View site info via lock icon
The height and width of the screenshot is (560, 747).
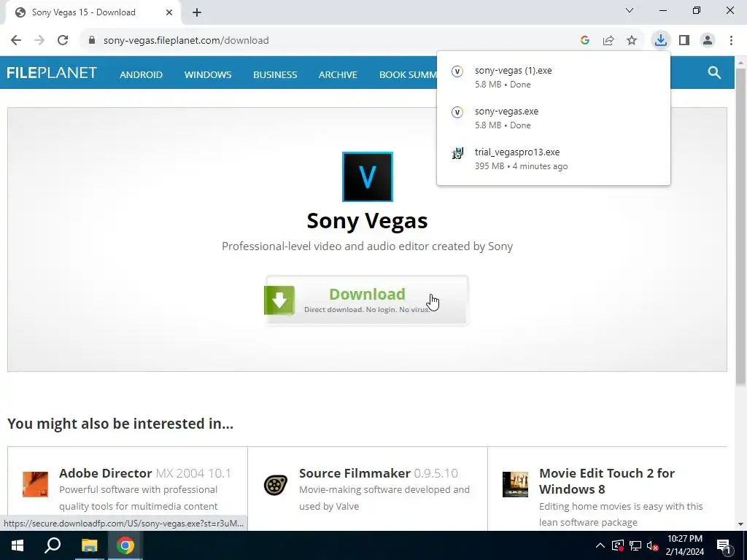point(92,41)
